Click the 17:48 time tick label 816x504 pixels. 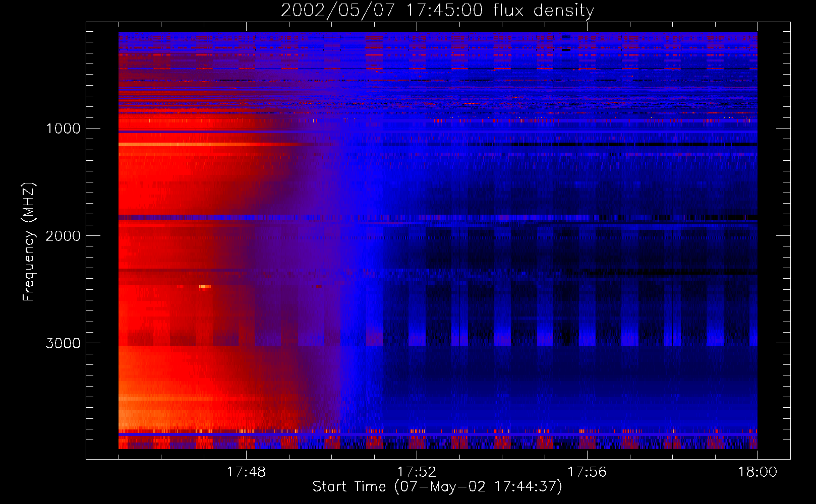point(246,472)
